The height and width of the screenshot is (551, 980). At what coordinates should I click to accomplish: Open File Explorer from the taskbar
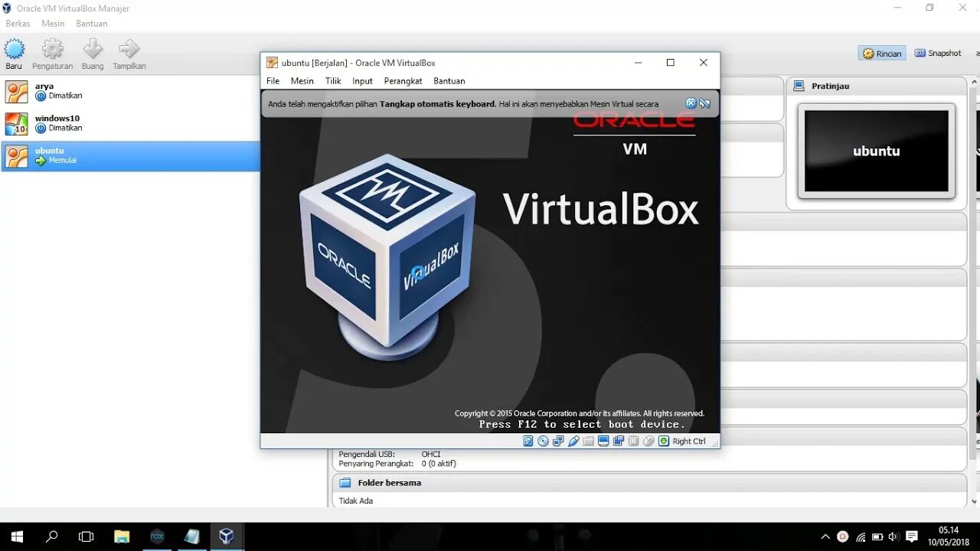122,536
